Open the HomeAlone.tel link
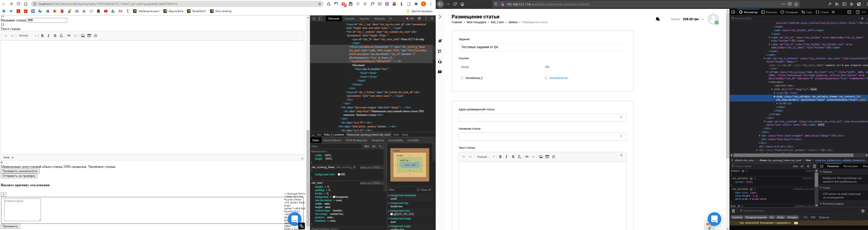Image resolution: width=868 pixels, height=230 pixels. (558, 78)
